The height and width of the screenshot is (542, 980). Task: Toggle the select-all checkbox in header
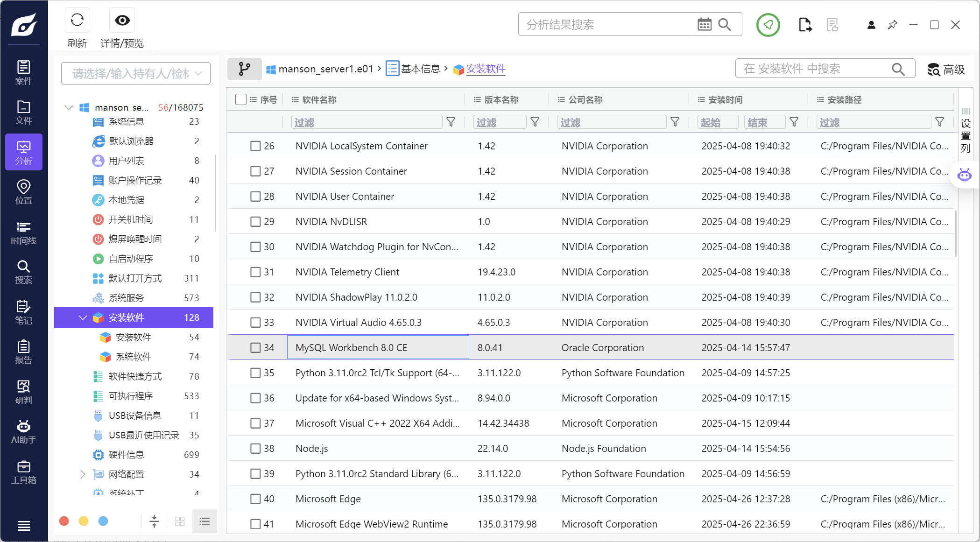[x=241, y=99]
